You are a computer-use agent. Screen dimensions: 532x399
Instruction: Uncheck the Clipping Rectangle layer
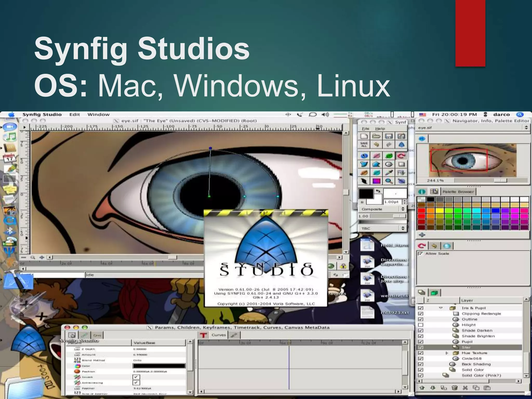coord(421,314)
